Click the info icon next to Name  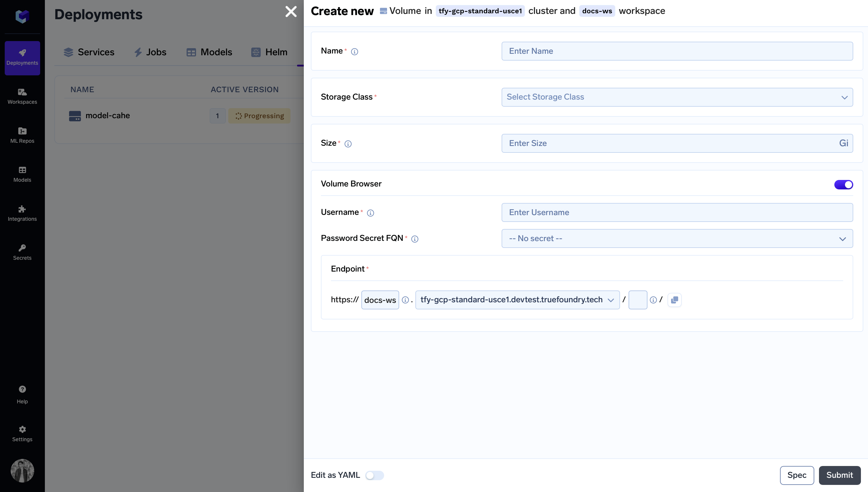coord(354,52)
